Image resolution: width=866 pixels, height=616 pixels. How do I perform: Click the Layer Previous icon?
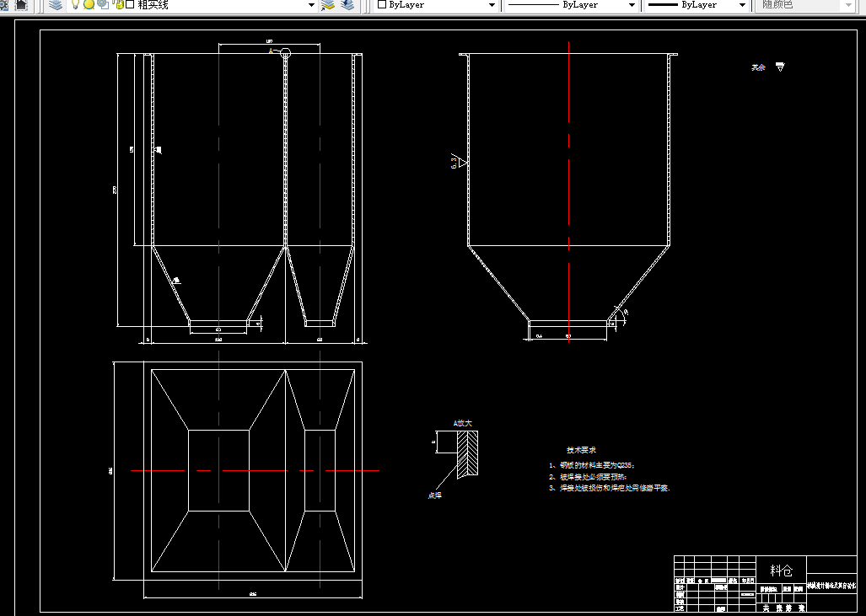click(x=347, y=5)
